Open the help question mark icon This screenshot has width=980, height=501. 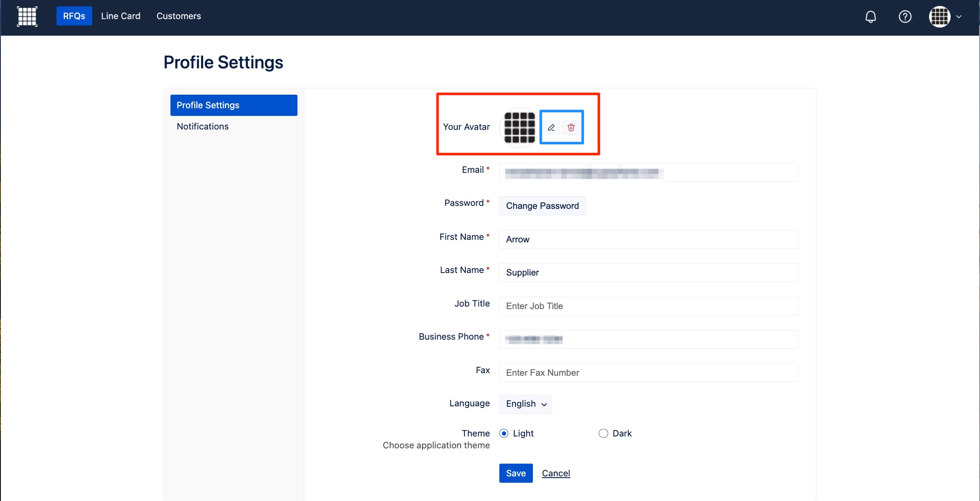click(905, 17)
